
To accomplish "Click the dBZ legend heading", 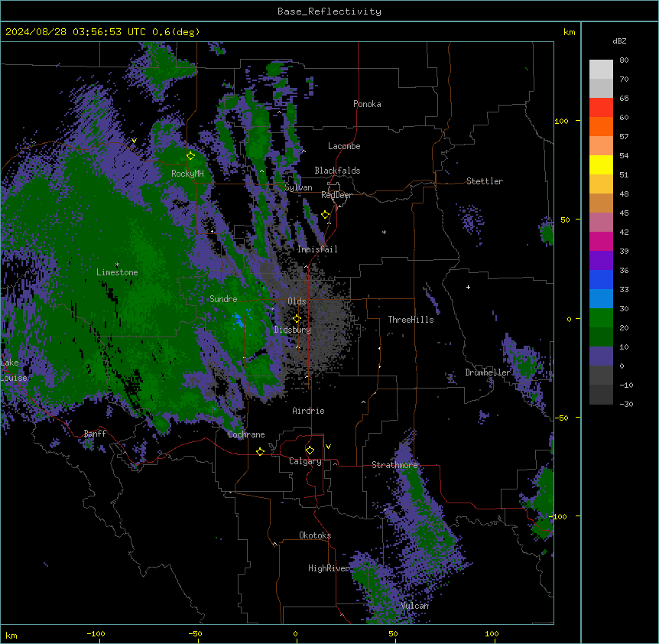I will (x=619, y=41).
